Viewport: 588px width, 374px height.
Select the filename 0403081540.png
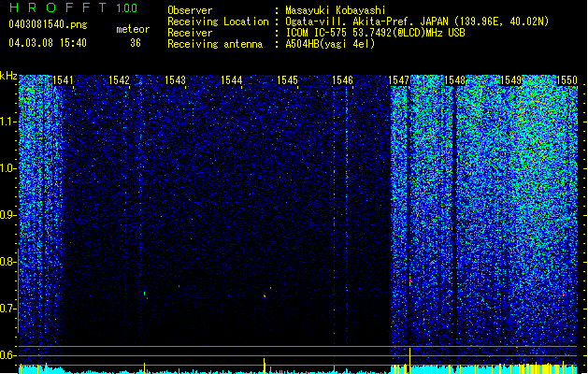pyautogui.click(x=48, y=24)
